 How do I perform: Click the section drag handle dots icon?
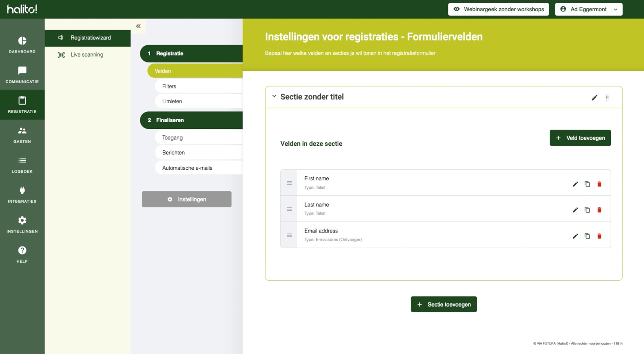tap(607, 97)
